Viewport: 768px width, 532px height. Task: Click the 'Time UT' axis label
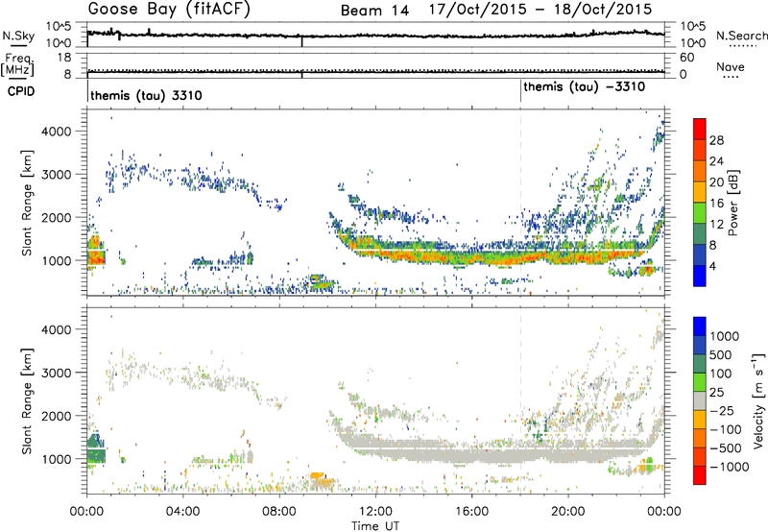pyautogui.click(x=375, y=526)
